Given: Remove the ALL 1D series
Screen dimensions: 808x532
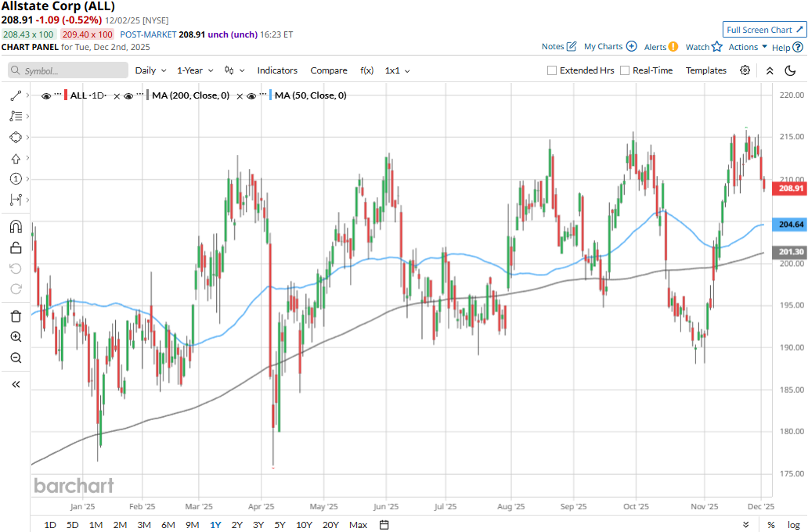Looking at the screenshot, I should pyautogui.click(x=117, y=95).
